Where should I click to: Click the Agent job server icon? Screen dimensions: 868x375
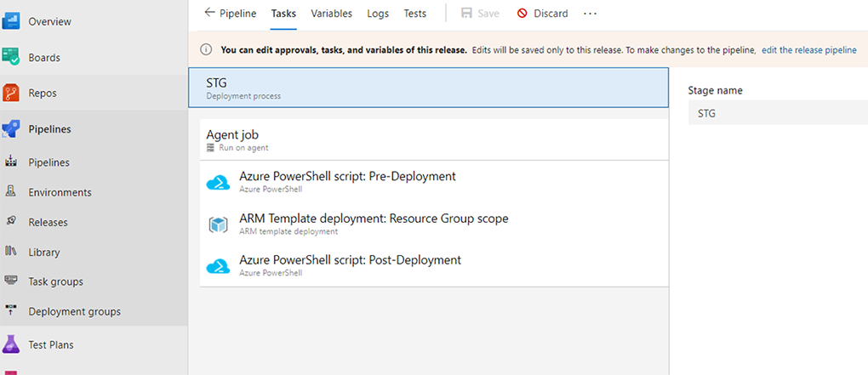[x=210, y=148]
